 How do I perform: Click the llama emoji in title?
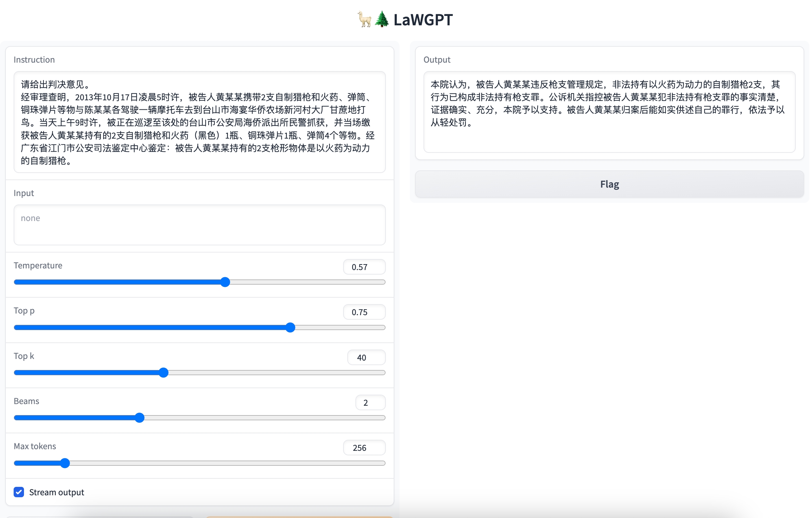[x=365, y=19]
